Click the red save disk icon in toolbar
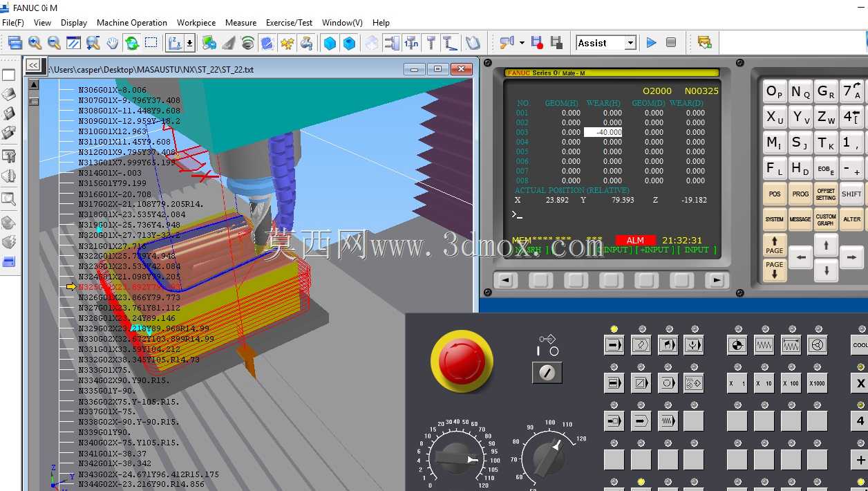The width and height of the screenshot is (868, 491). tap(537, 43)
